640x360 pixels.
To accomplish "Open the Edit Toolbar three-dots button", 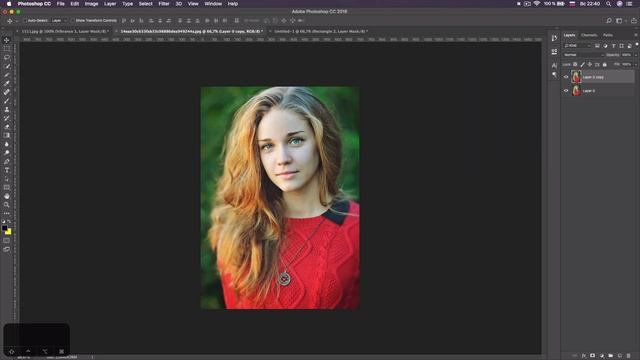I will click(x=7, y=213).
